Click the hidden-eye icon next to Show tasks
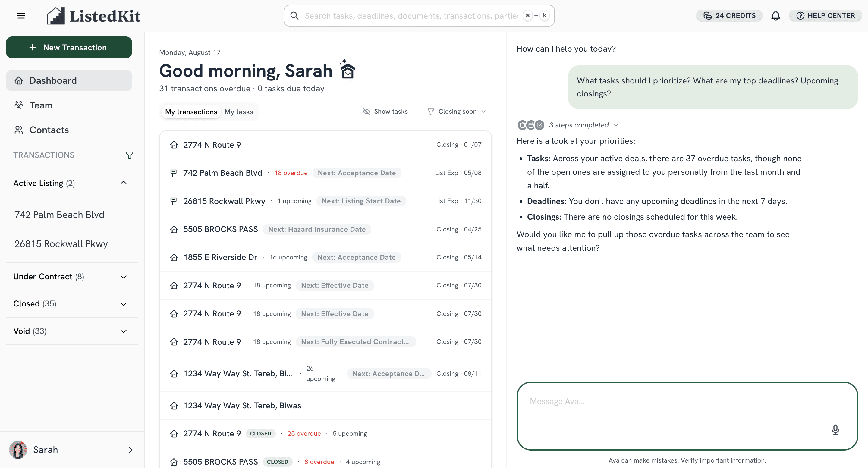Screen dimensions: 868x468 tap(366, 112)
